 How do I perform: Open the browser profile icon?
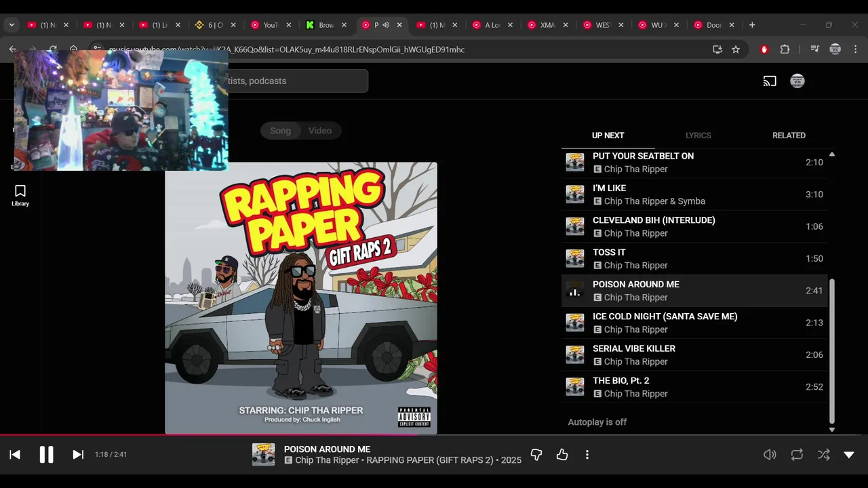835,49
